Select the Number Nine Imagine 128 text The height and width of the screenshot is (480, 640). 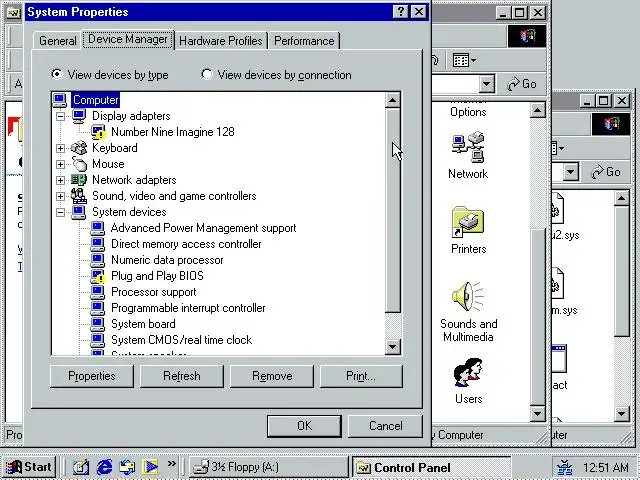point(173,132)
